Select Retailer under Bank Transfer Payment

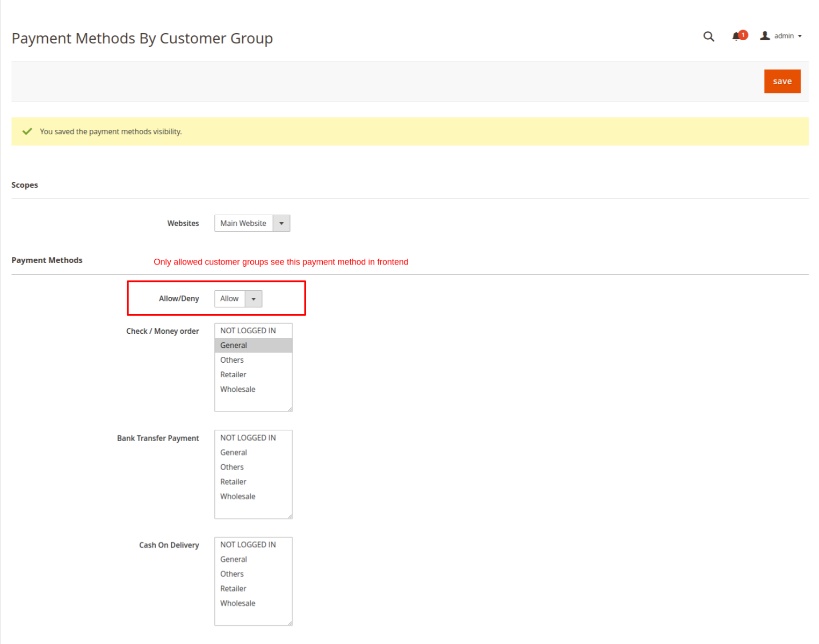(x=234, y=482)
